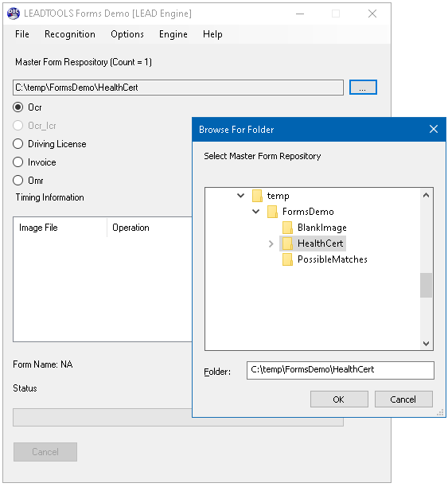Screen dimensions: 448x487
Task: Click the scroll up arrow in folder tree
Action: (x=426, y=195)
